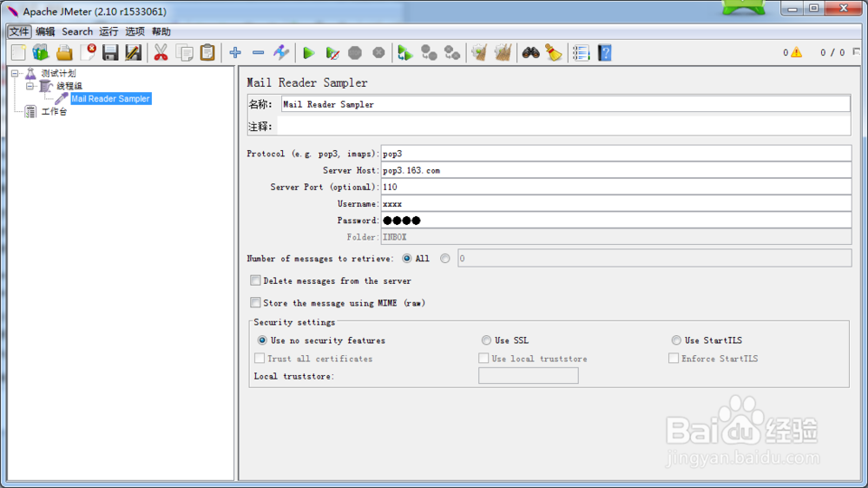Clear all results with double broom icon
Screen dimensions: 868x488
click(x=503, y=53)
